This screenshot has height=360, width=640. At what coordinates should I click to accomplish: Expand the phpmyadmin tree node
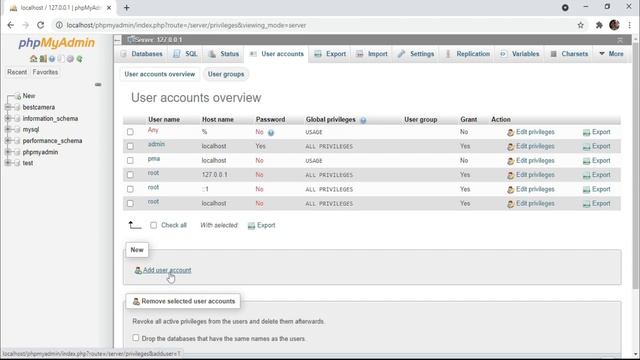point(7,152)
